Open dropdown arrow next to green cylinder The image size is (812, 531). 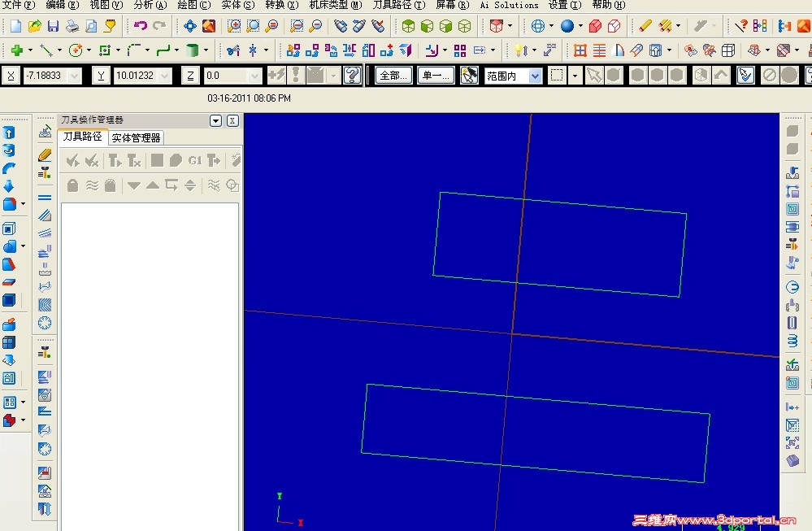[x=206, y=50]
